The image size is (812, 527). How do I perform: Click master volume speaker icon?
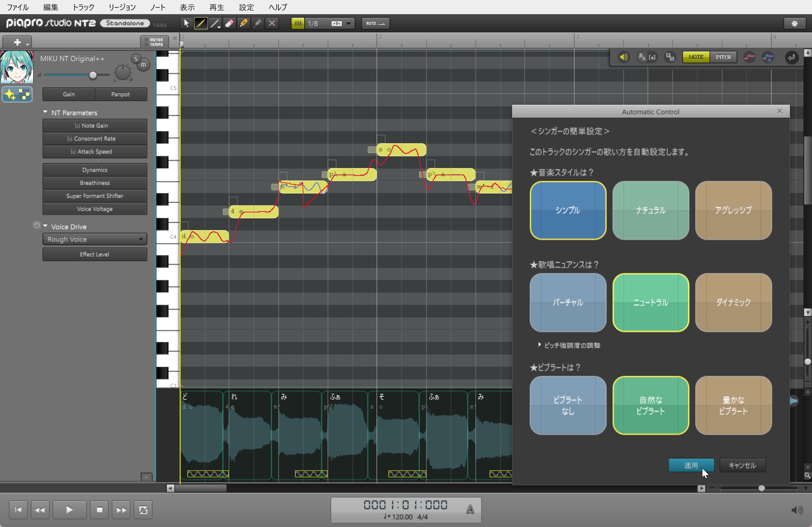(797, 510)
